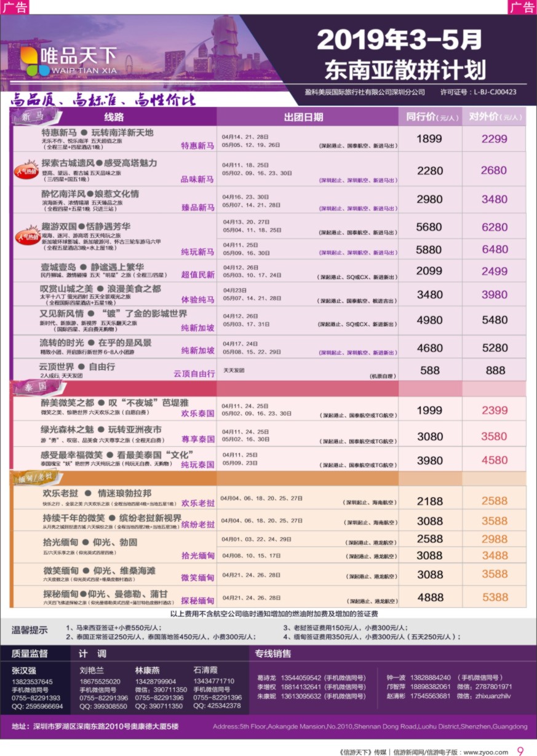Viewport: 537px width, 756px height.
Task: Click contact name 石清霞
Action: [205, 671]
